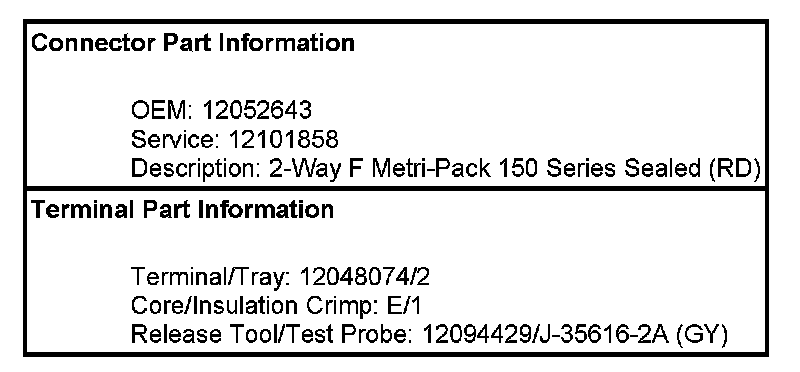Click the Terminal/Tray label
The image size is (800, 372).
point(211,277)
